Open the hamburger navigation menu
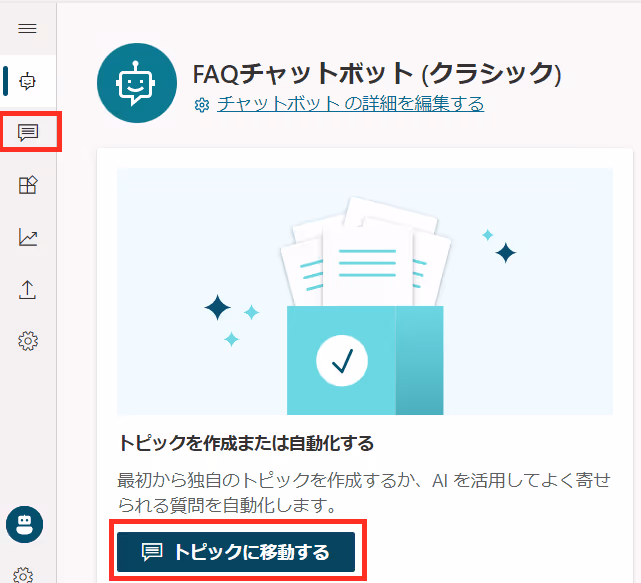This screenshot has width=641, height=583. pos(27,28)
